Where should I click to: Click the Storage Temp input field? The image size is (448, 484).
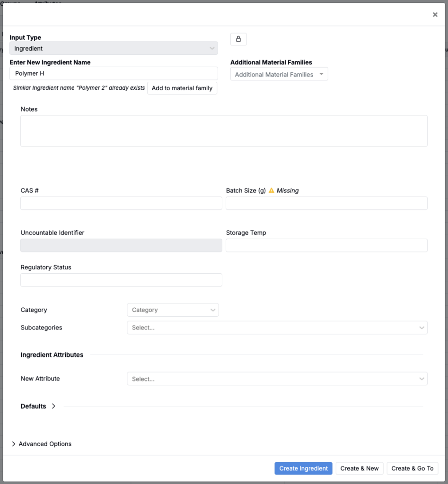pyautogui.click(x=326, y=245)
